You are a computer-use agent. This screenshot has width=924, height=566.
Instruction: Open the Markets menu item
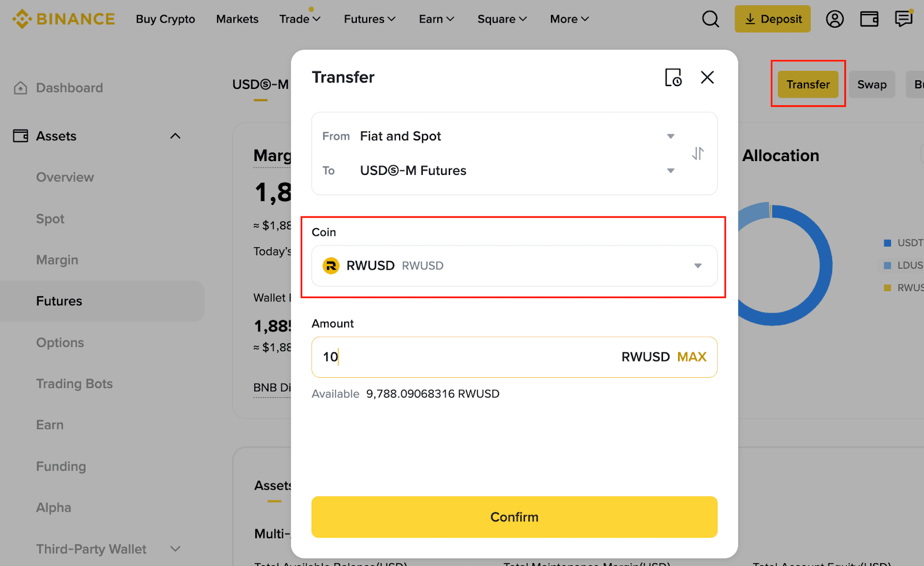(x=237, y=19)
